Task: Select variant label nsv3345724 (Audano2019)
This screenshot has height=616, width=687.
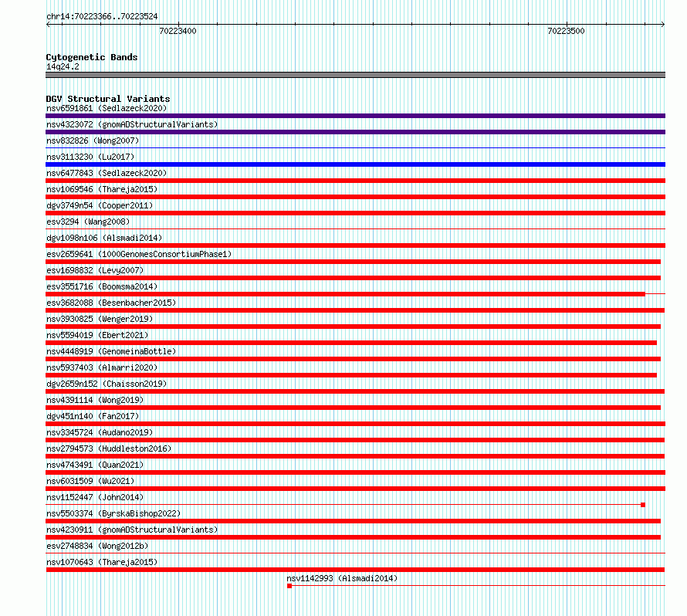Action: pyautogui.click(x=100, y=432)
